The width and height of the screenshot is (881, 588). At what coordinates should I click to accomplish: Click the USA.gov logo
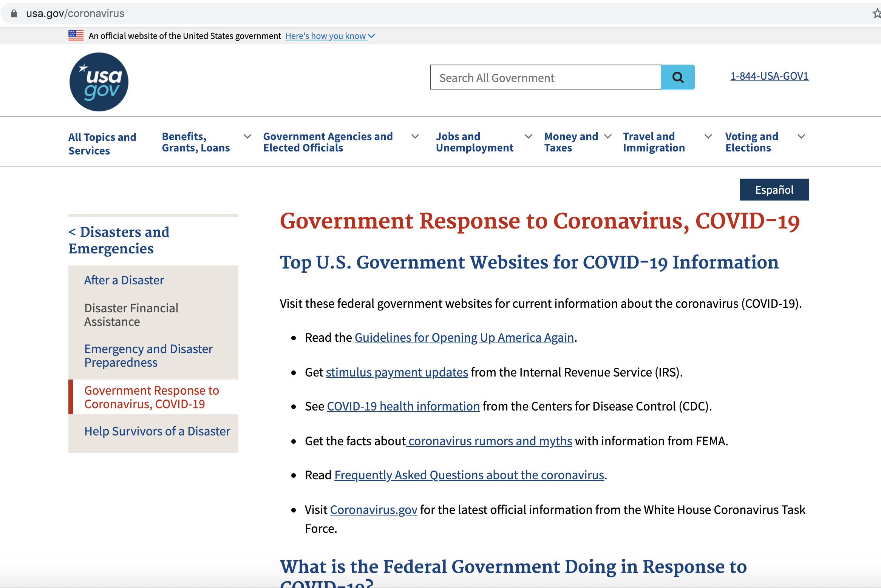pyautogui.click(x=99, y=82)
